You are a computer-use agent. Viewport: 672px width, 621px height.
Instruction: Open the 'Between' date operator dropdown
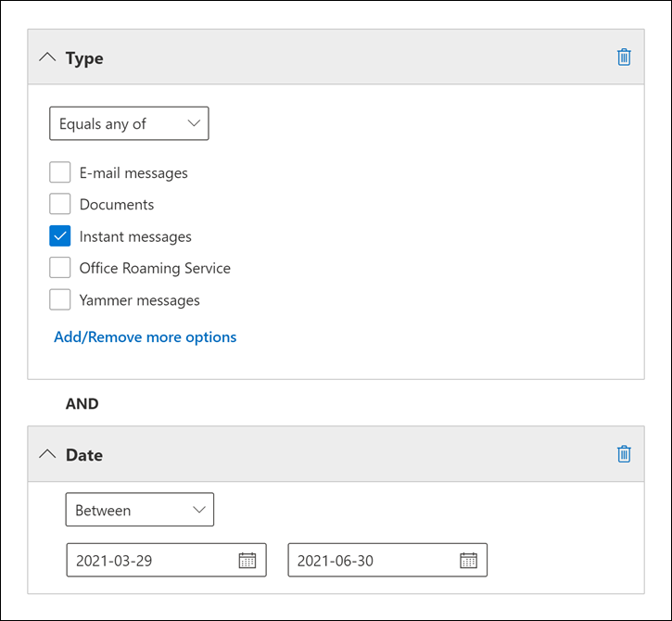(x=139, y=510)
